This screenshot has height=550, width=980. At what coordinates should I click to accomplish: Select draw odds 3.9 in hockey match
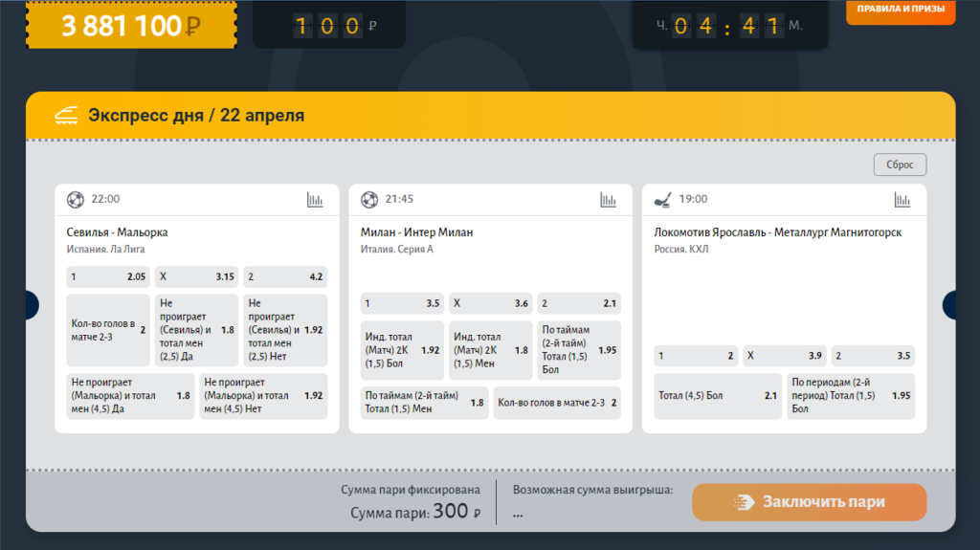pos(785,356)
